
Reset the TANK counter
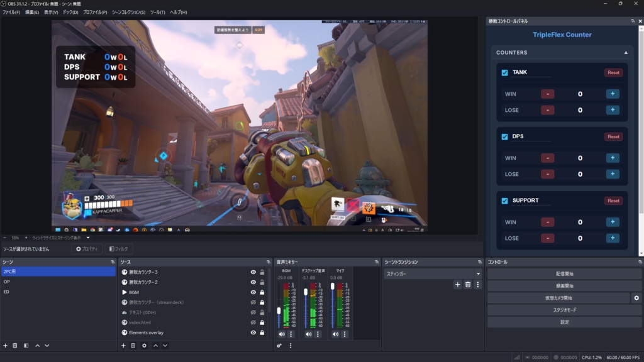coord(613,73)
